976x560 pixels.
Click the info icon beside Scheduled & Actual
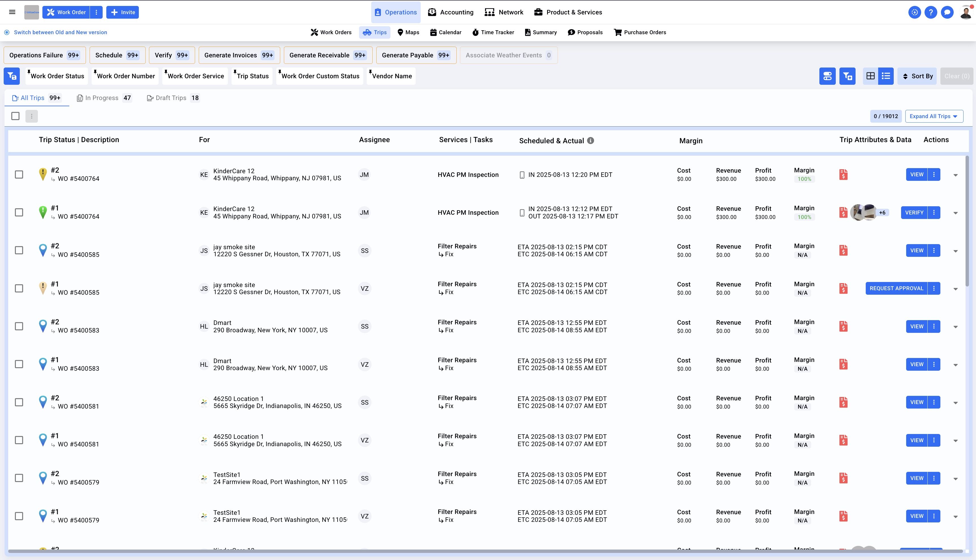[x=590, y=141]
